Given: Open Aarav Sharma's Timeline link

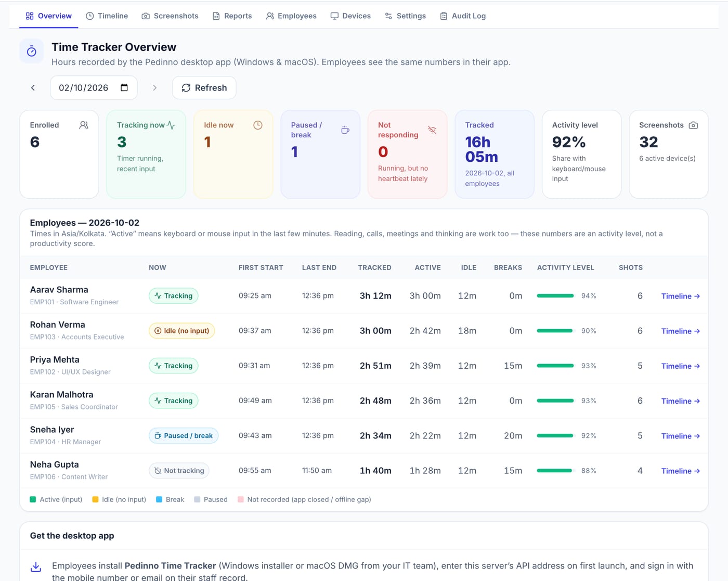Looking at the screenshot, I should [x=681, y=296].
